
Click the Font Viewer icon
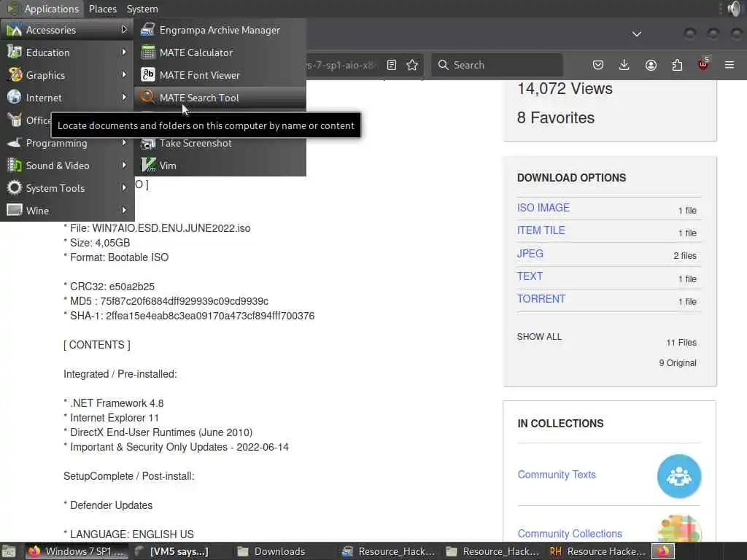click(148, 75)
